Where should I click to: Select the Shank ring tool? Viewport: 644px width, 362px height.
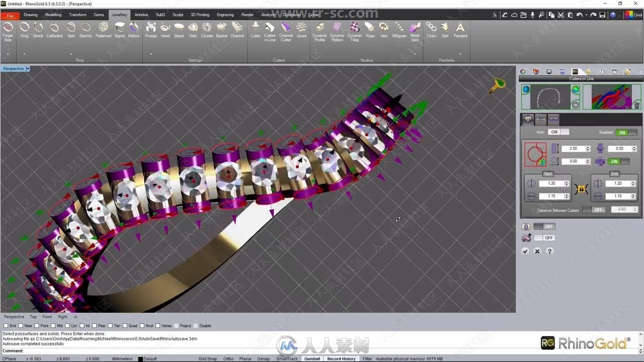[38, 30]
